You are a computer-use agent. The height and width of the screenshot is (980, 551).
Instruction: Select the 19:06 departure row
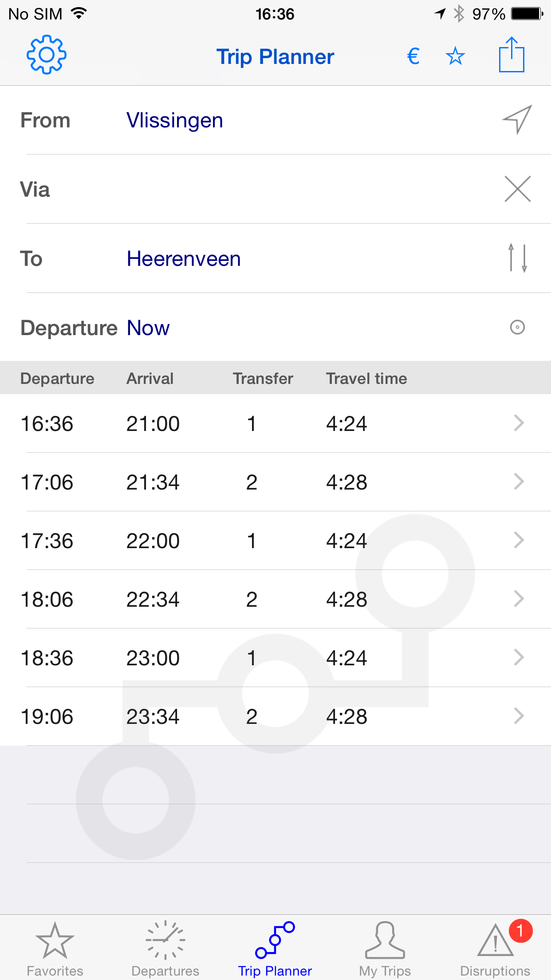(x=275, y=716)
